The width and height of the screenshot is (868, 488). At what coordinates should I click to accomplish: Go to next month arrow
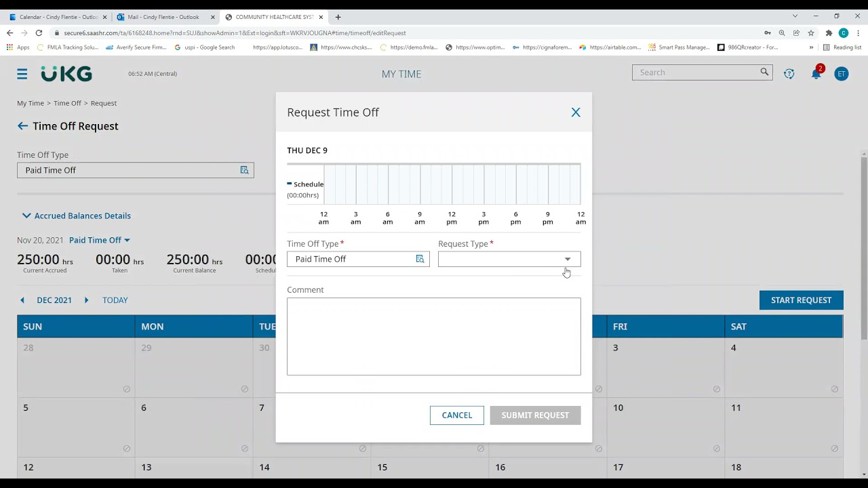tap(86, 300)
